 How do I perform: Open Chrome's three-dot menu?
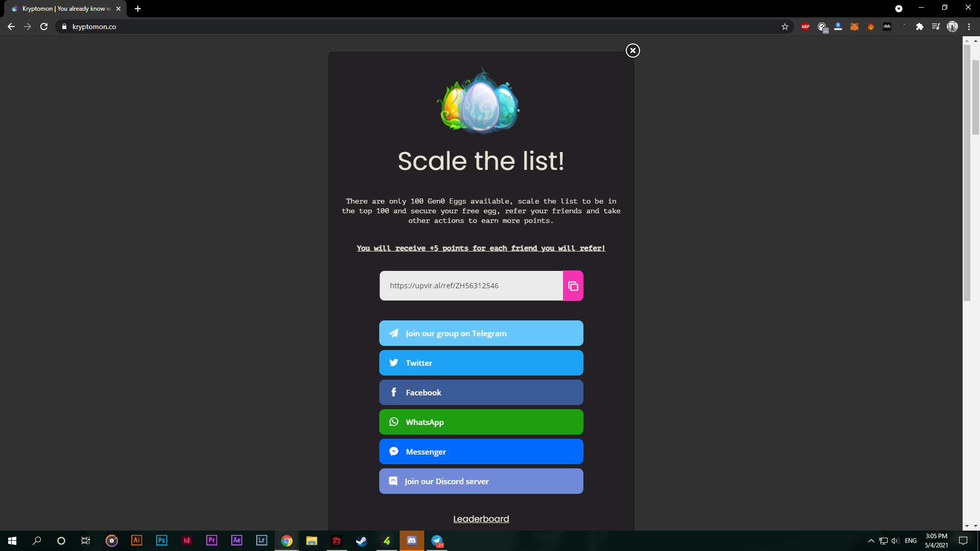969,27
